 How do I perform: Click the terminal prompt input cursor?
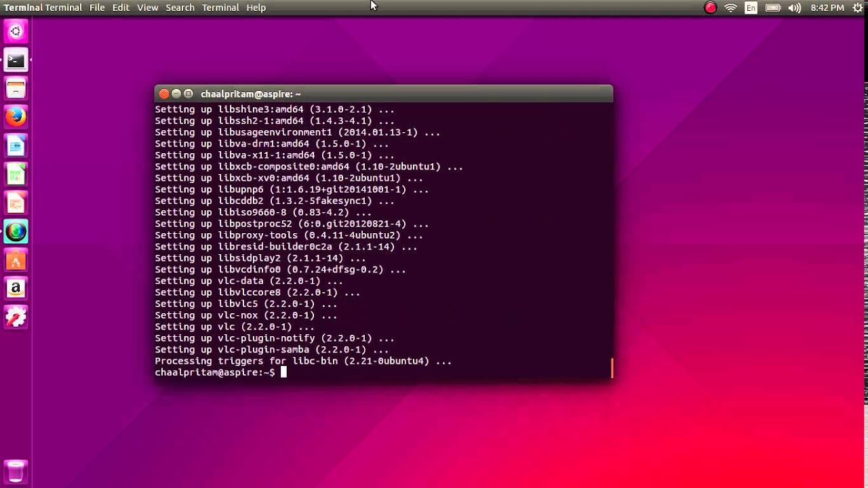click(284, 372)
